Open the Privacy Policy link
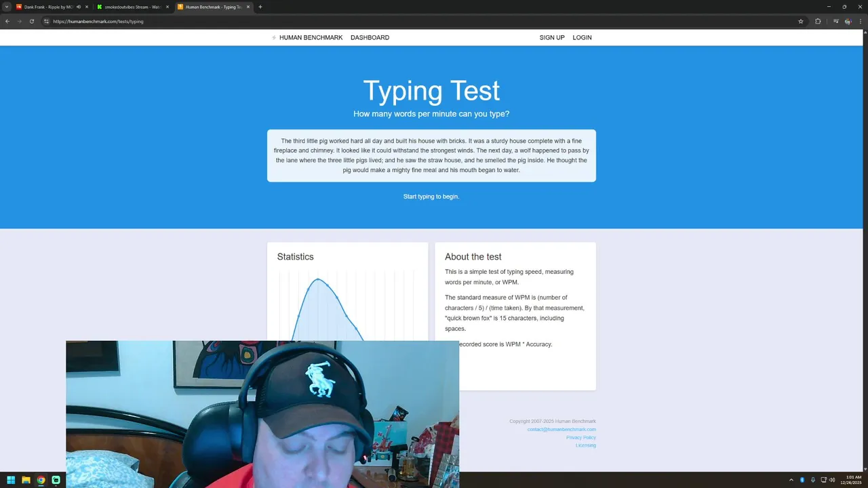 [581, 438]
